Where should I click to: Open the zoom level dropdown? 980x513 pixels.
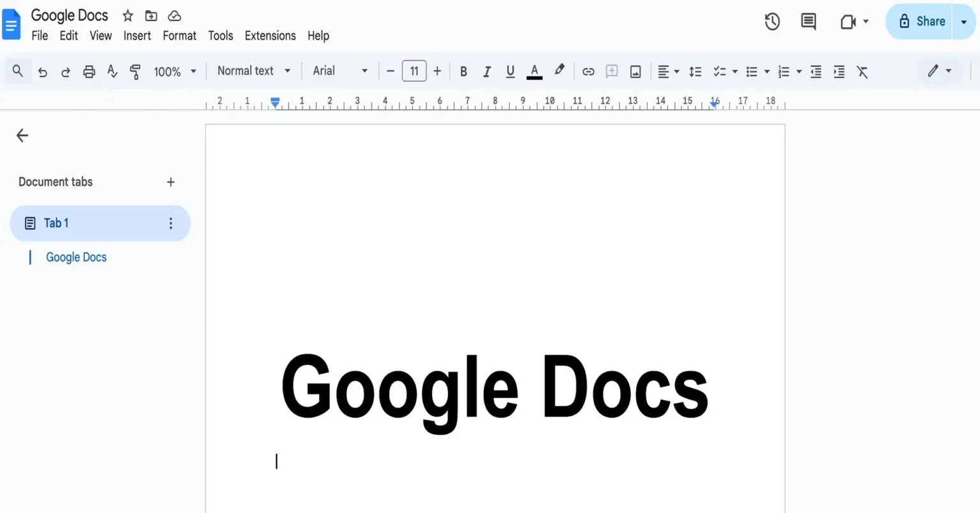click(175, 71)
